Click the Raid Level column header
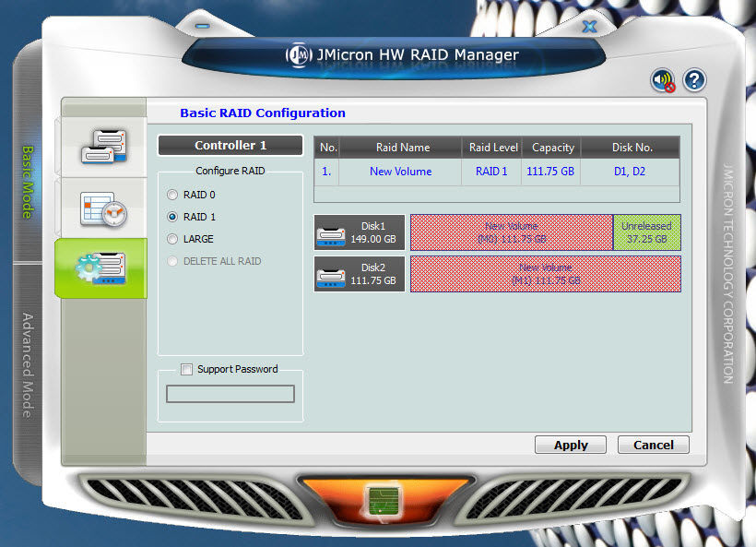The width and height of the screenshot is (756, 547). pyautogui.click(x=491, y=148)
